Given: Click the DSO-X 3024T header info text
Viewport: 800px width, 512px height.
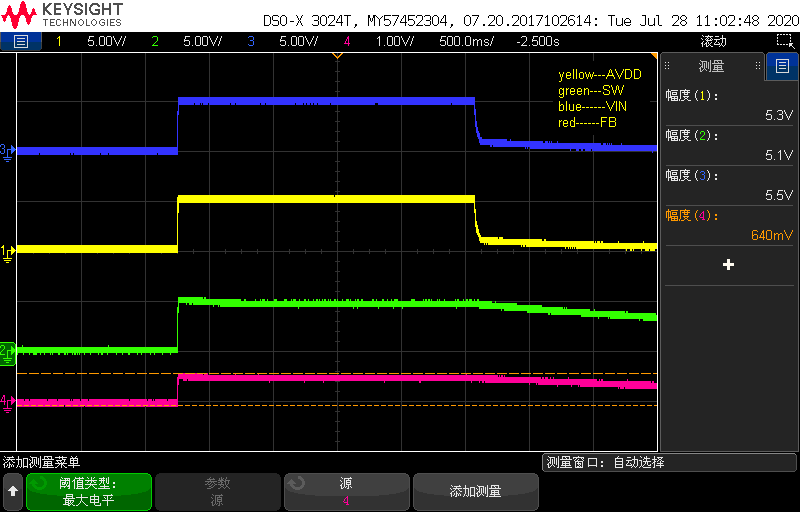Looking at the screenshot, I should click(531, 21).
